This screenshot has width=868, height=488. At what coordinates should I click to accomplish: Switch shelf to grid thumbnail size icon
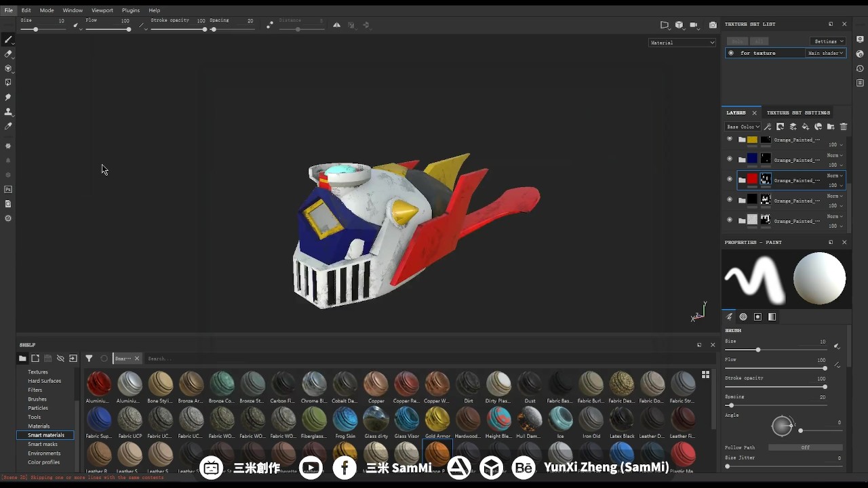706,374
